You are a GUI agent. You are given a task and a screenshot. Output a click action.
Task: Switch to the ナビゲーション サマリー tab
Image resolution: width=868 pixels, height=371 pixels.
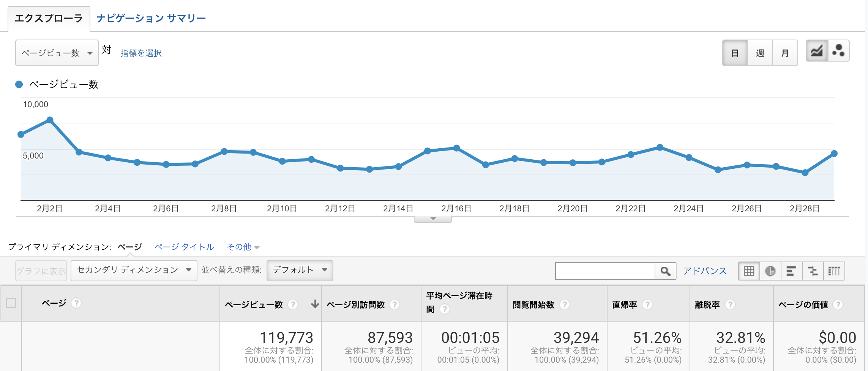[150, 17]
